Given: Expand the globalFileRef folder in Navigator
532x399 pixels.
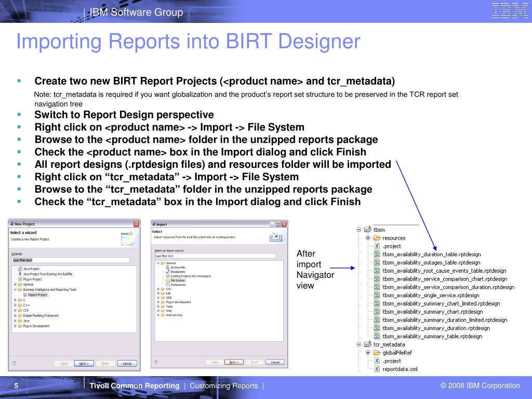Looking at the screenshot, I should [x=368, y=353].
